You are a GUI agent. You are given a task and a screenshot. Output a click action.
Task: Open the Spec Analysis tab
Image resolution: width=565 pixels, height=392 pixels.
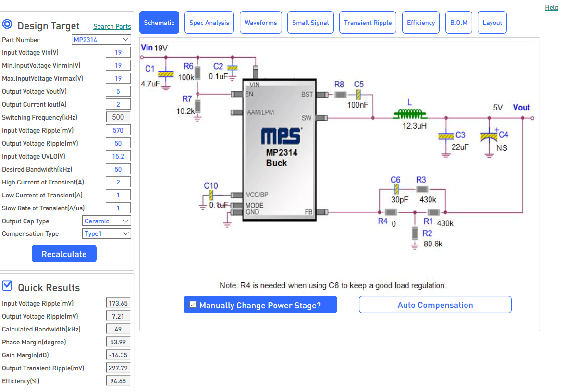tap(209, 22)
